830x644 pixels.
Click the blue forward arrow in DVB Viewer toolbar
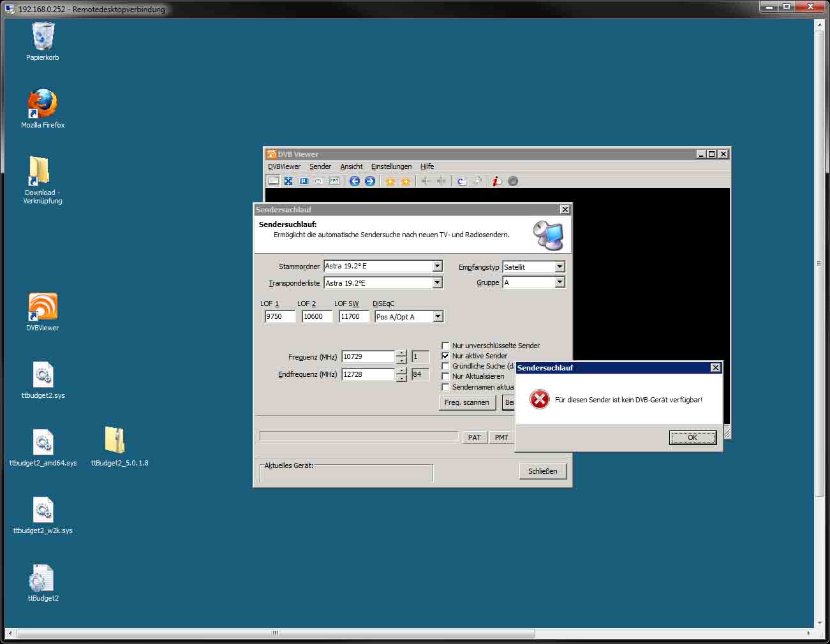369,181
